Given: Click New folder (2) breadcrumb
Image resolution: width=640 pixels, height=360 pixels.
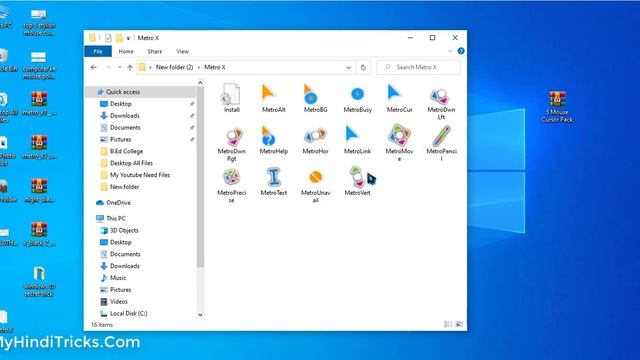Looking at the screenshot, I should point(174,67).
